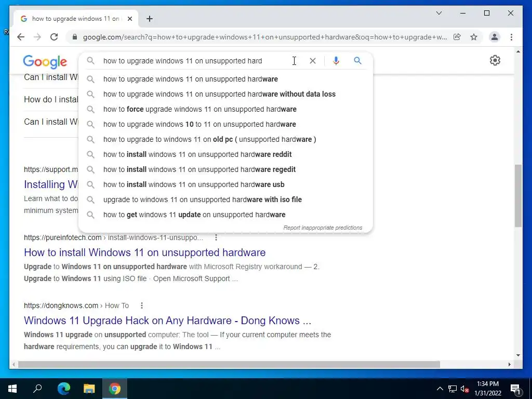Clear the search box with X icon

point(312,61)
